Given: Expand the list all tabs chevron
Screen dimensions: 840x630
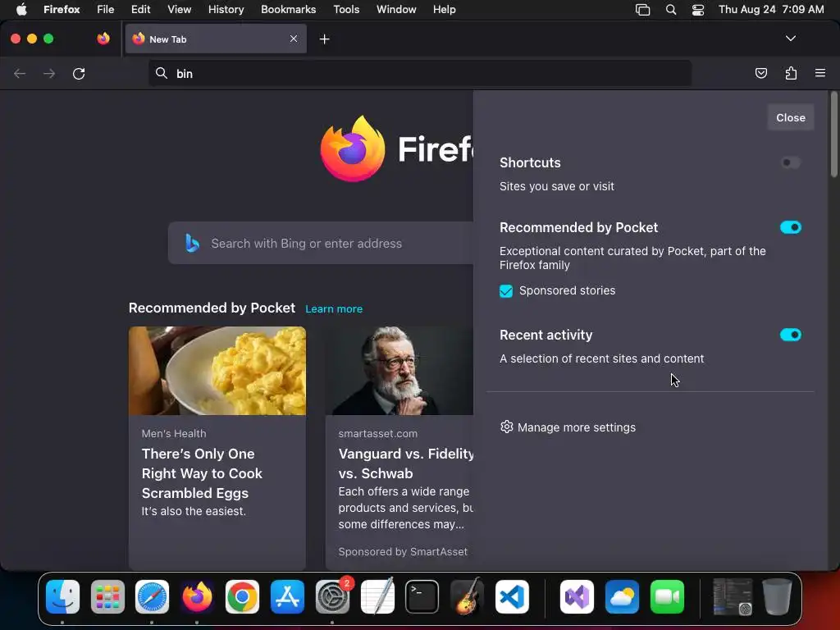Looking at the screenshot, I should pyautogui.click(x=790, y=39).
